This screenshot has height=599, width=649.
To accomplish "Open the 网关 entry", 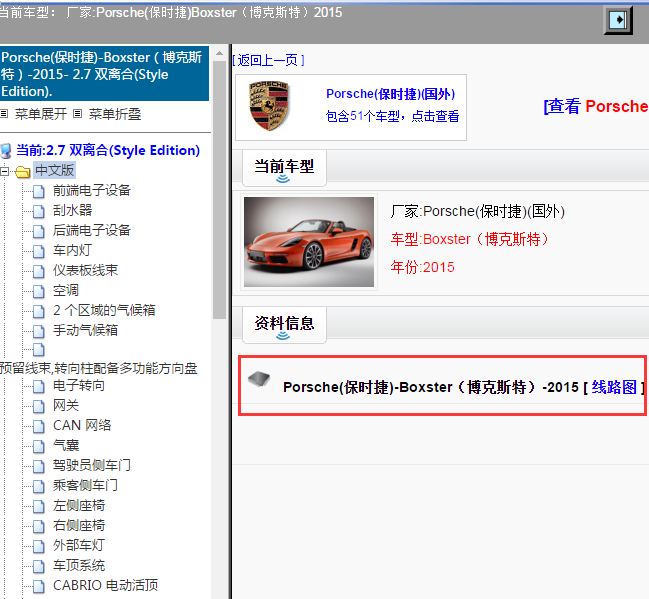I will tap(66, 405).
